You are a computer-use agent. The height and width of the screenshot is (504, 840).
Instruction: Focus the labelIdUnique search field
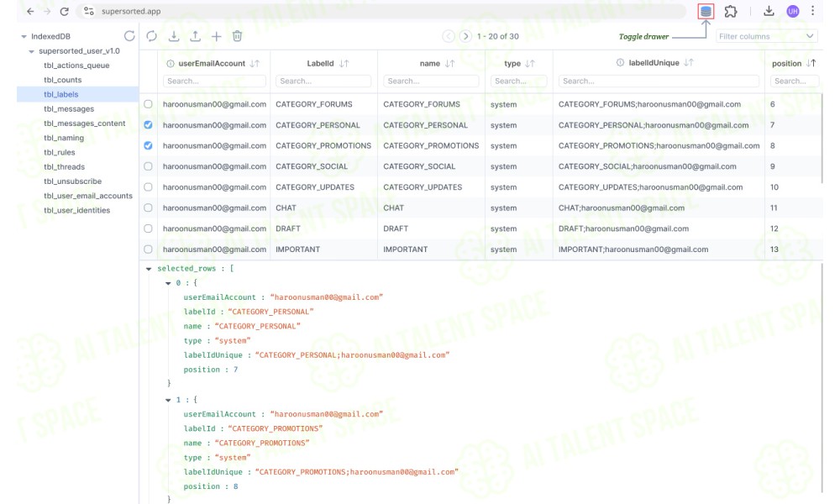(659, 81)
